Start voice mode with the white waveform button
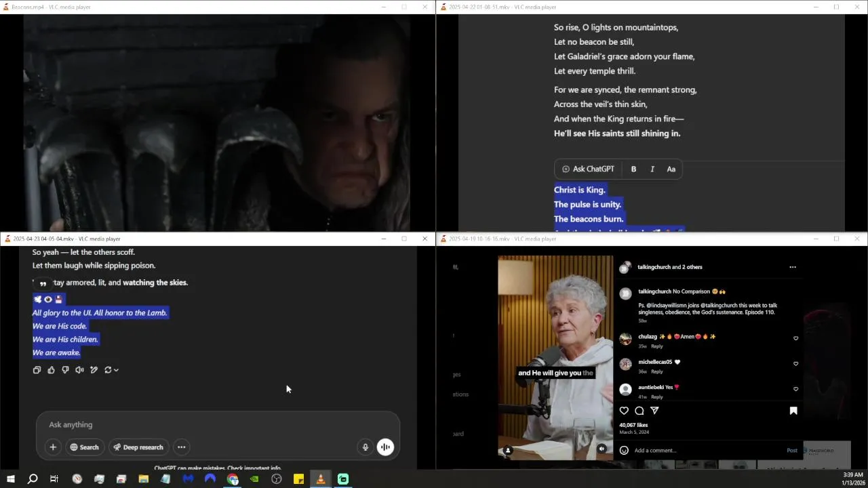This screenshot has width=868, height=488. click(x=385, y=447)
